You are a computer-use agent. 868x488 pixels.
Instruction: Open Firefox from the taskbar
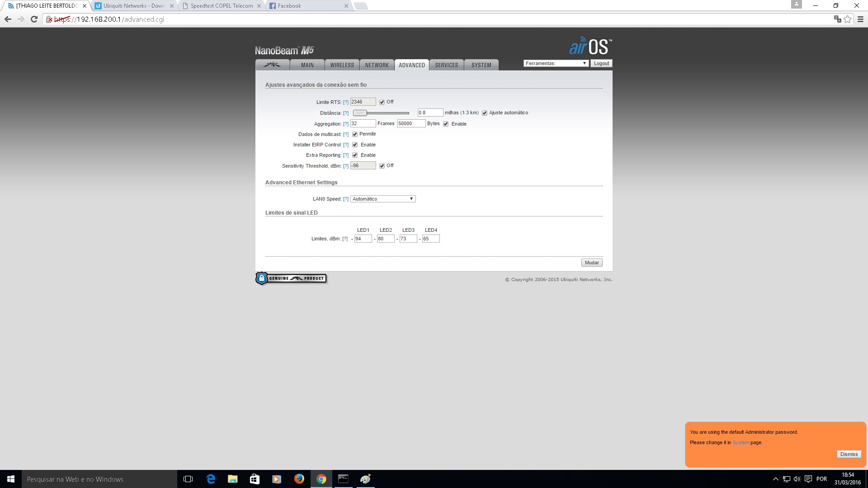tap(299, 479)
